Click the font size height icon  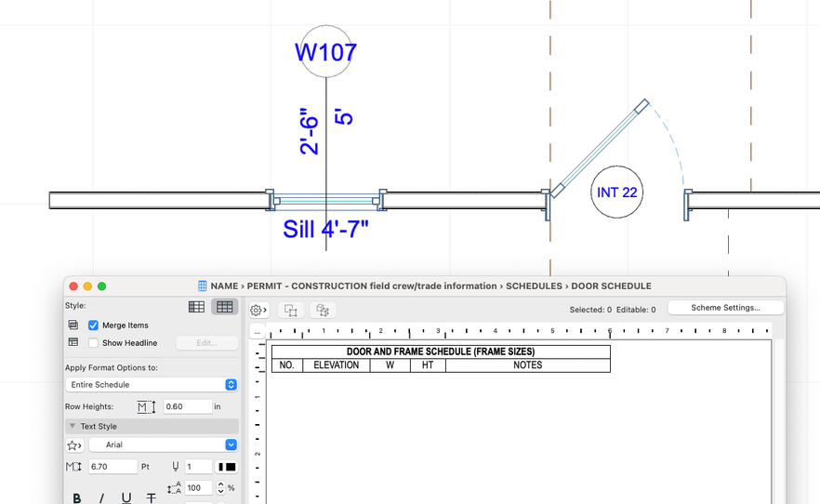click(x=73, y=467)
